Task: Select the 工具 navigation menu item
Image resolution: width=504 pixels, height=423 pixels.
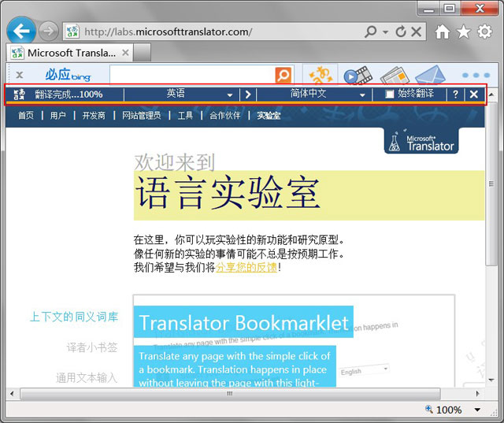Action: pyautogui.click(x=185, y=116)
